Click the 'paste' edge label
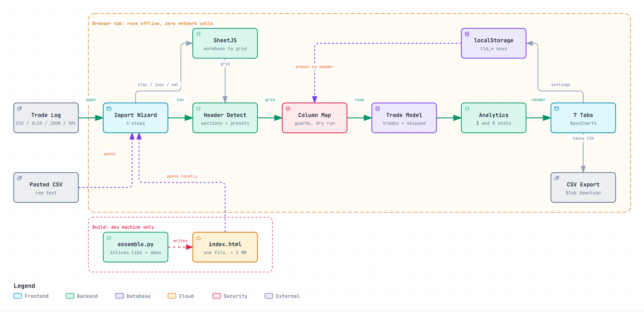644x312 pixels. click(110, 154)
